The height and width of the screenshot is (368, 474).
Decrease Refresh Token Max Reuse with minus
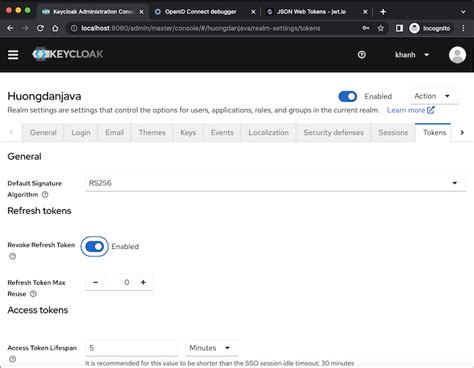[x=95, y=282]
